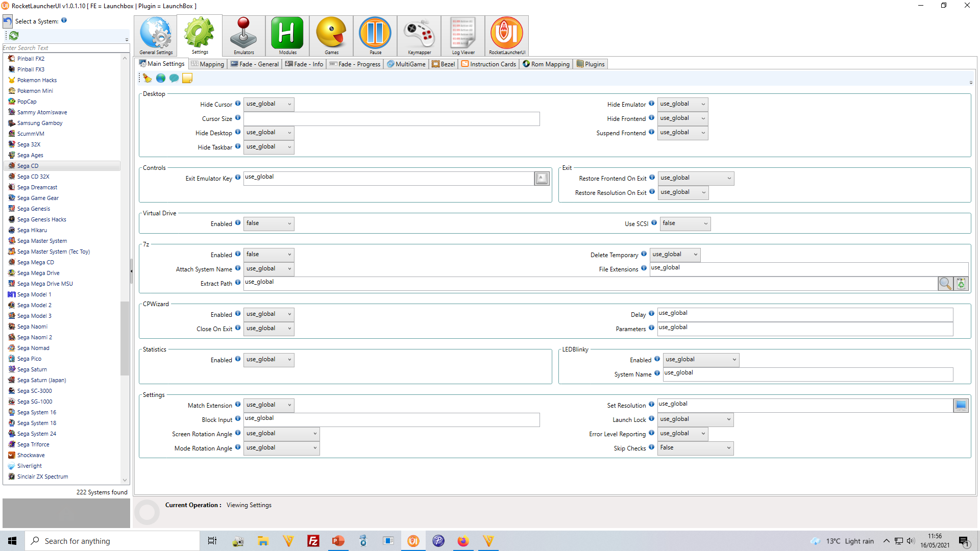Click the Extract Path browse magnifier icon
This screenshot has width=980, height=551.
(945, 283)
